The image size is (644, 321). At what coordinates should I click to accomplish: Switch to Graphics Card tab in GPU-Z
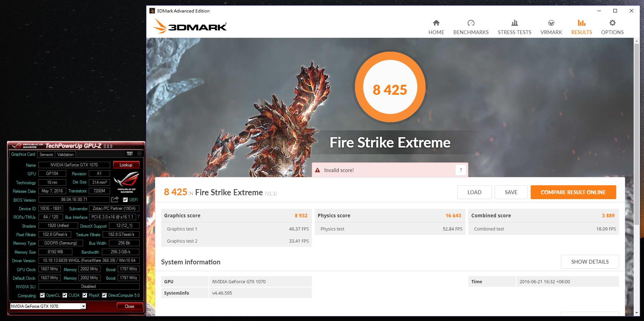point(23,154)
